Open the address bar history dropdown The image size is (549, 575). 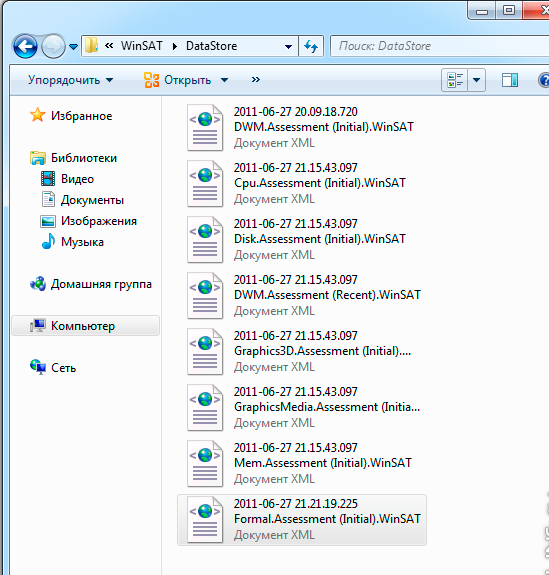pyautogui.click(x=289, y=46)
